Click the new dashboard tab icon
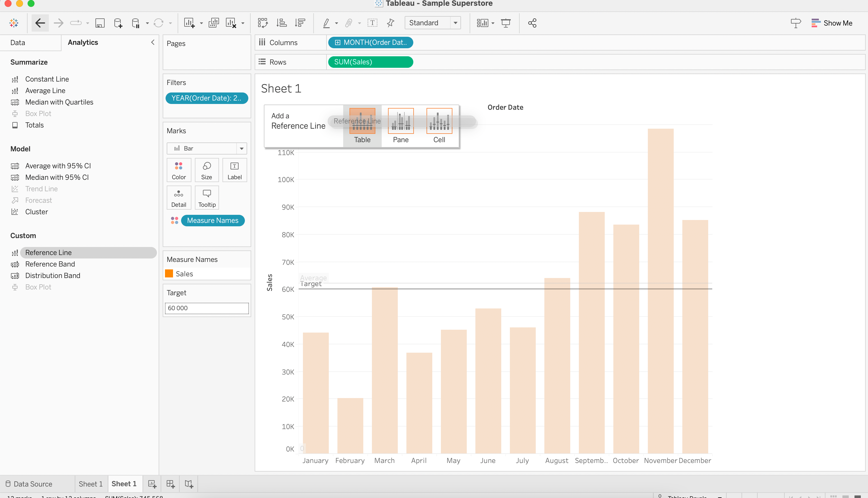 tap(170, 484)
